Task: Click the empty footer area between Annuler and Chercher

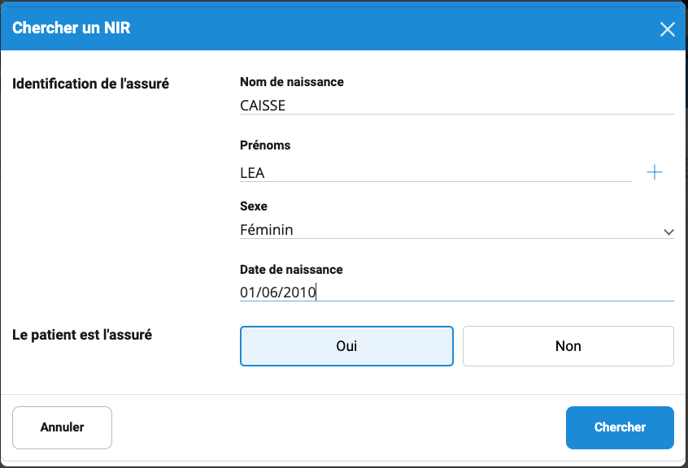Action: click(x=340, y=427)
